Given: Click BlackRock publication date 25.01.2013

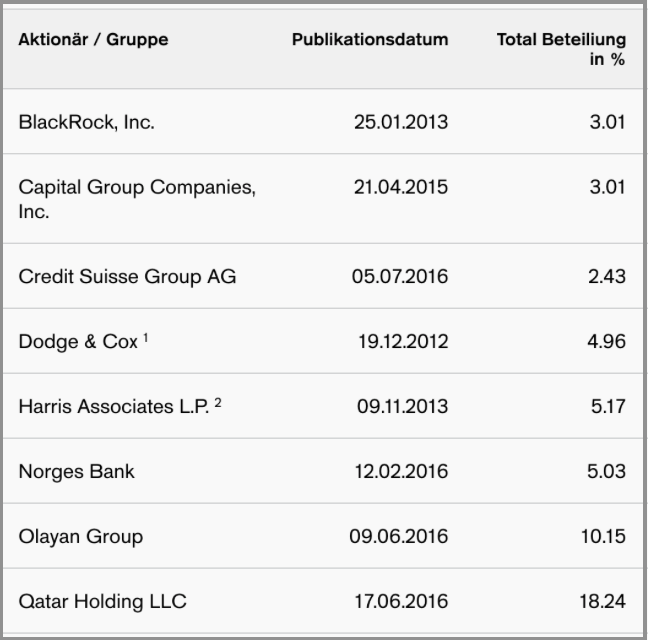Looking at the screenshot, I should click(401, 122).
